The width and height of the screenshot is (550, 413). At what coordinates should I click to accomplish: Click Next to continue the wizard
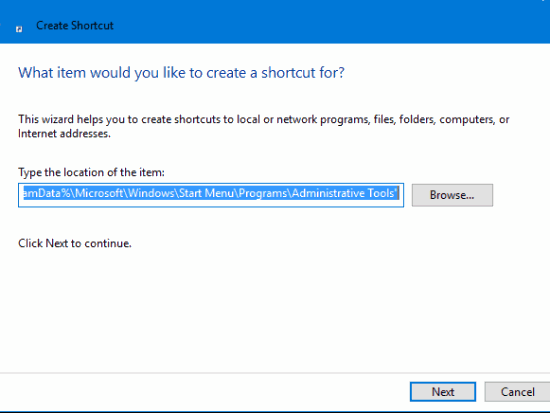(x=443, y=392)
